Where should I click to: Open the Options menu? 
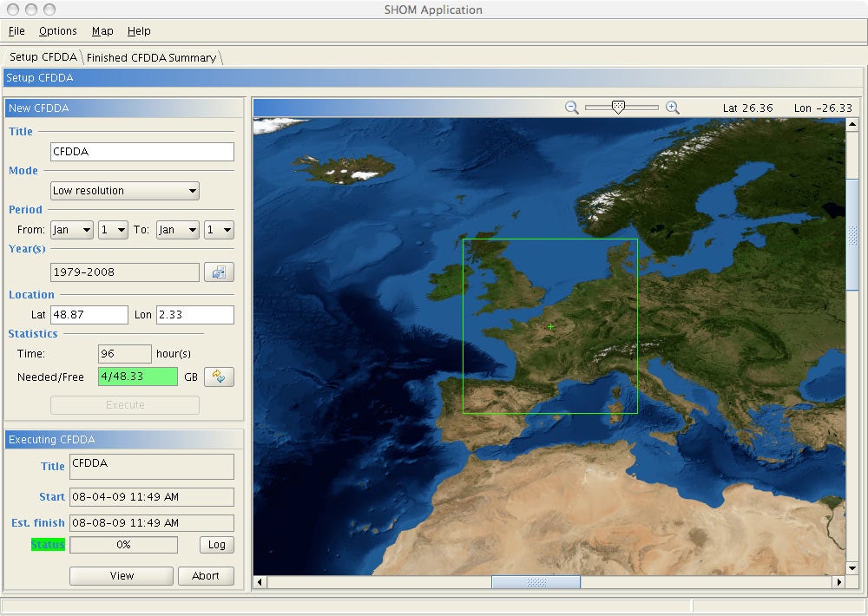tap(58, 31)
